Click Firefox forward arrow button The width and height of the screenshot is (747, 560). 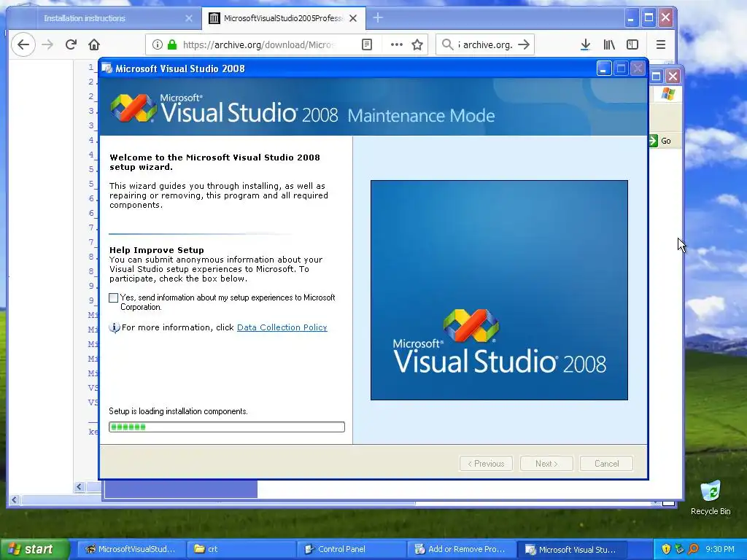(47, 44)
